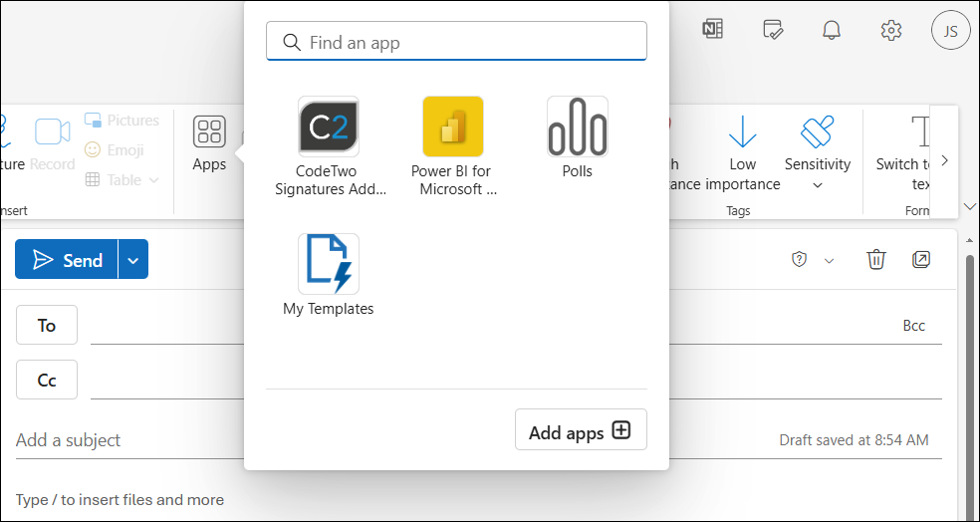
Task: Set Low importance for message
Action: click(x=743, y=151)
